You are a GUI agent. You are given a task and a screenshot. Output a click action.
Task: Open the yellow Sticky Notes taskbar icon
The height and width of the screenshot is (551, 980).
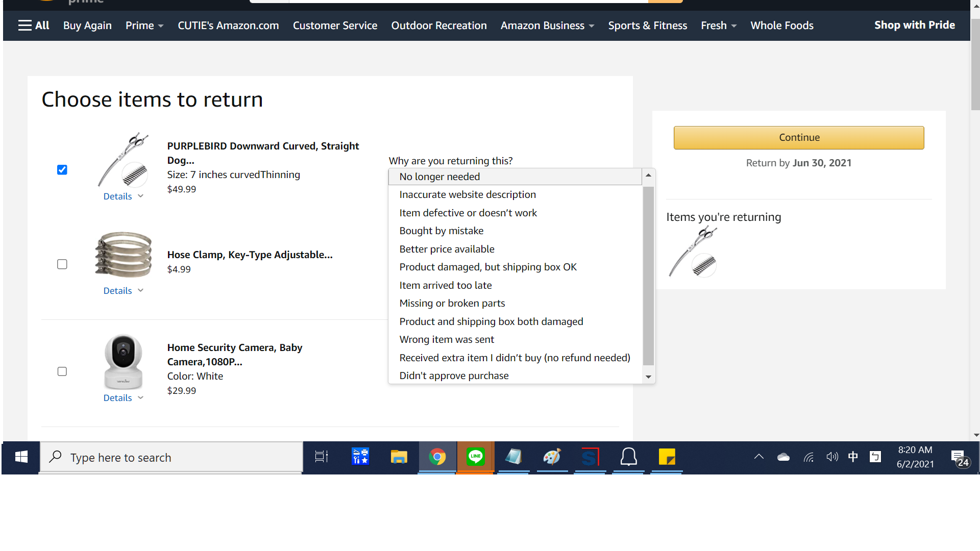pos(667,457)
